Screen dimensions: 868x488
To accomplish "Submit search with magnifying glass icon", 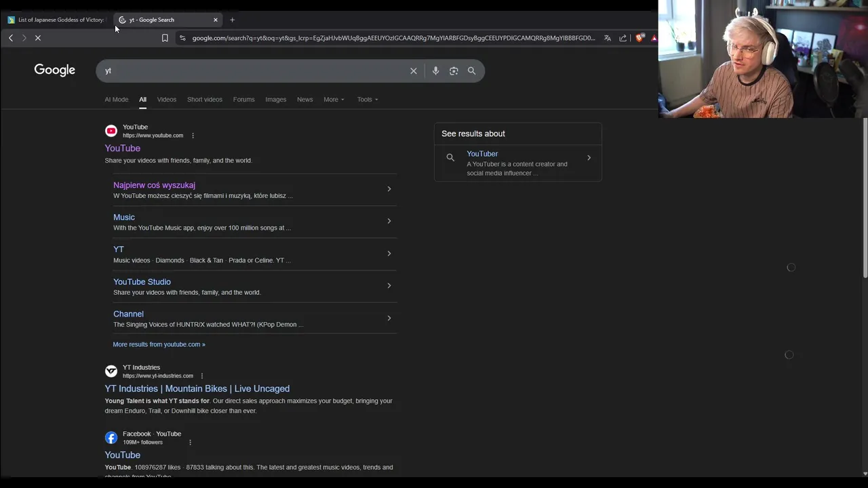I will tap(471, 70).
